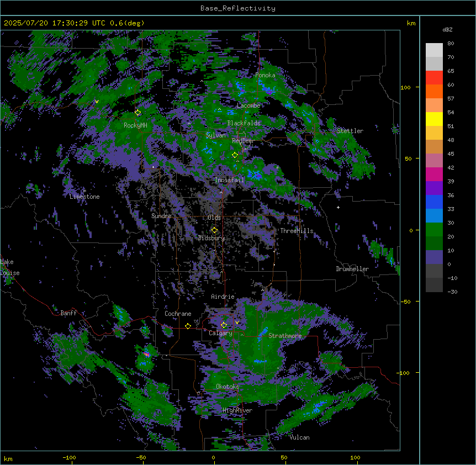Click the -100 tick on the horizontal axis
476x465 pixels.
tap(69, 458)
